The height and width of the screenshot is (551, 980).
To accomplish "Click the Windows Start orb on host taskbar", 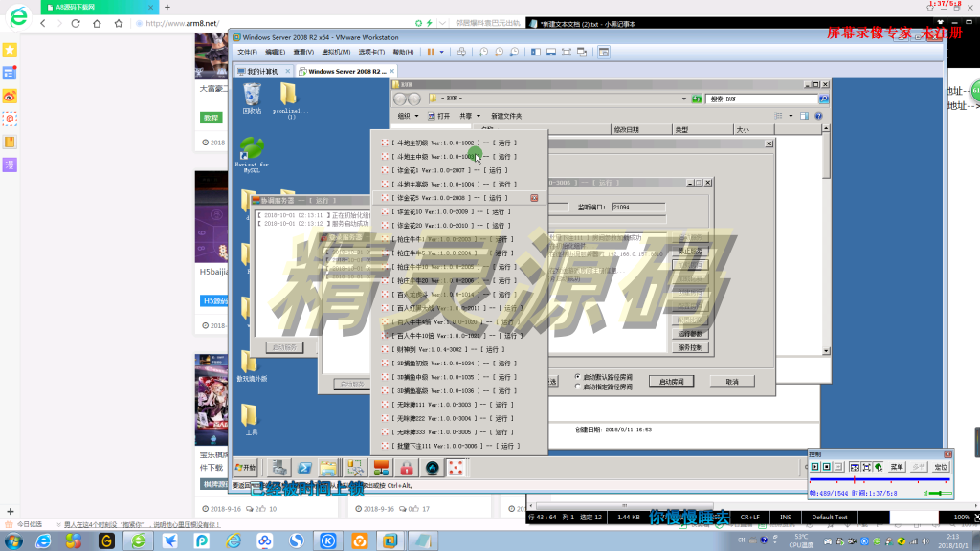I will (13, 541).
